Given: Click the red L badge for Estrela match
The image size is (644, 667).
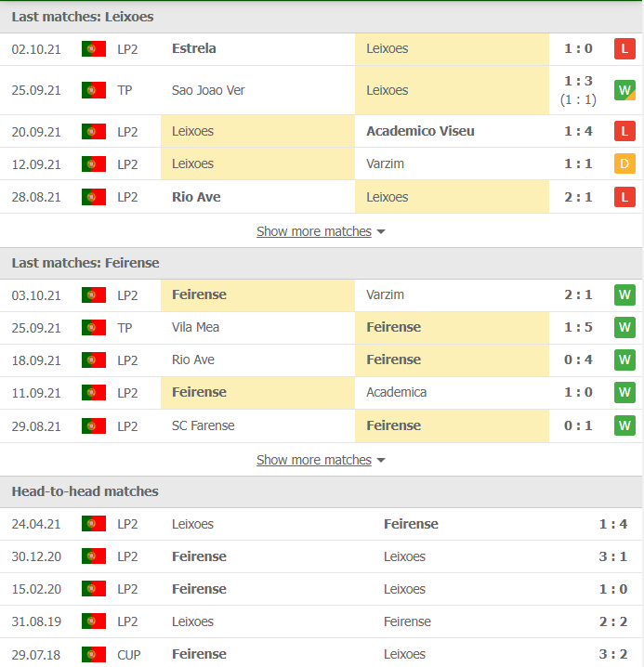Looking at the screenshot, I should pos(624,49).
